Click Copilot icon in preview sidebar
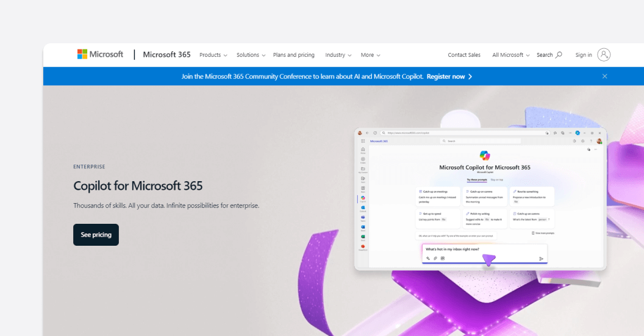 click(363, 198)
